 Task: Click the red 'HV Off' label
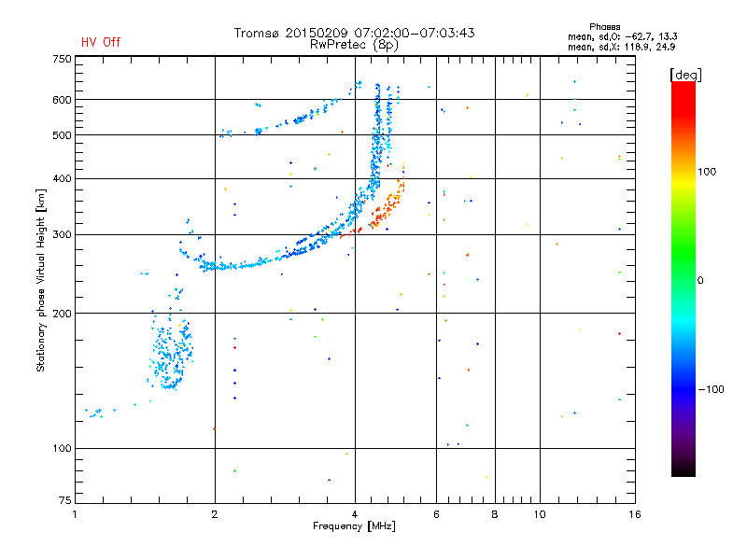point(101,42)
